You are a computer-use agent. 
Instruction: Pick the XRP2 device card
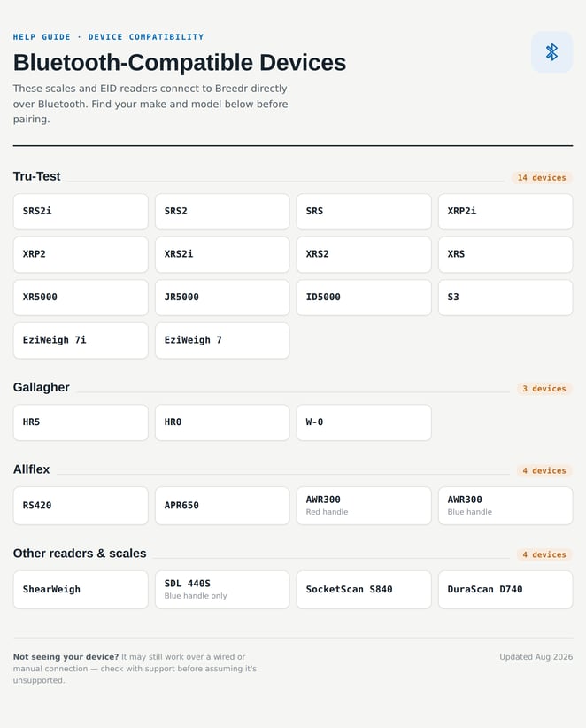[81, 254]
